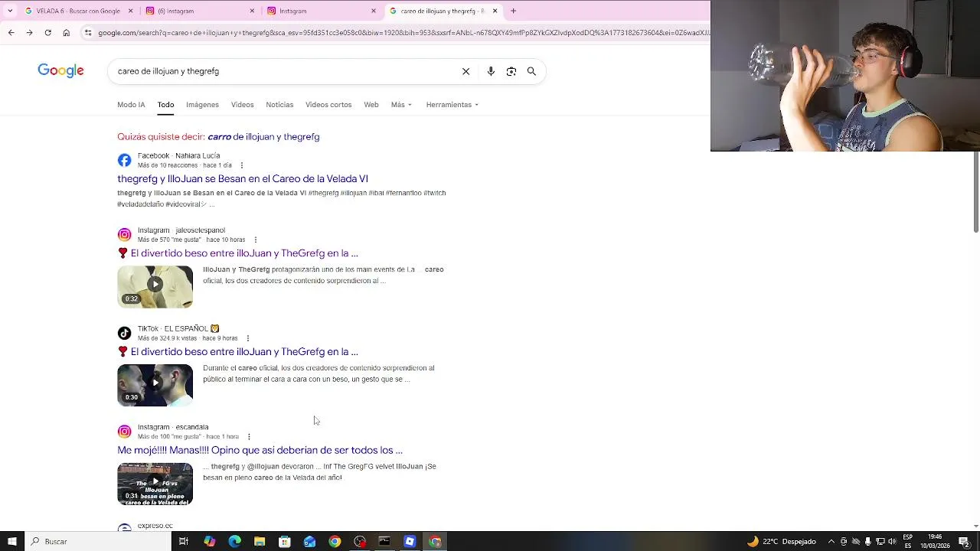This screenshot has width=980, height=551.
Task: Close the VELADA 6 browser tab
Action: [130, 11]
